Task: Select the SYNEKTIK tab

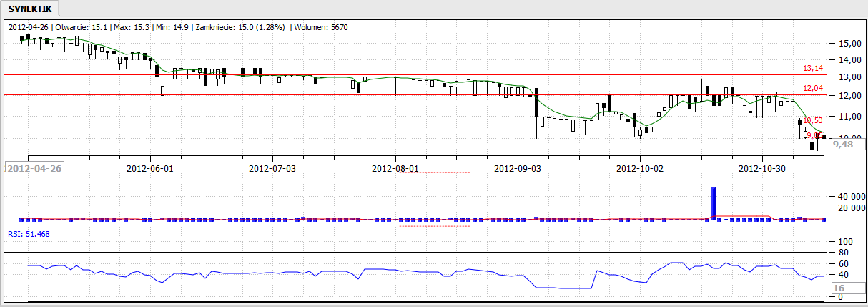Action: [x=29, y=9]
